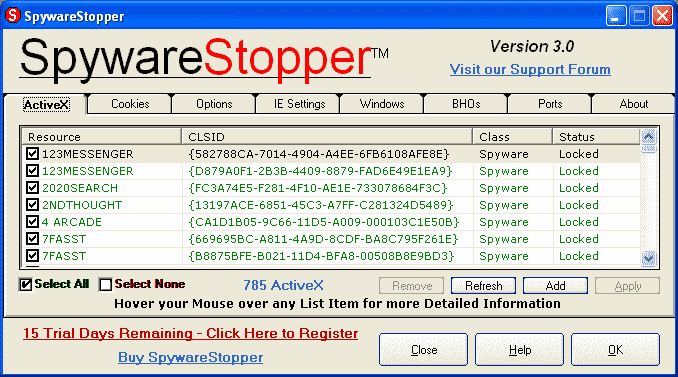
Task: Open the Cookies tab
Action: click(130, 104)
